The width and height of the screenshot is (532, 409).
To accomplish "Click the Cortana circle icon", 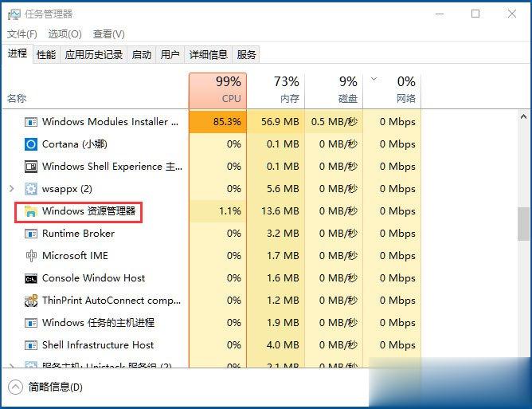I will pyautogui.click(x=31, y=144).
